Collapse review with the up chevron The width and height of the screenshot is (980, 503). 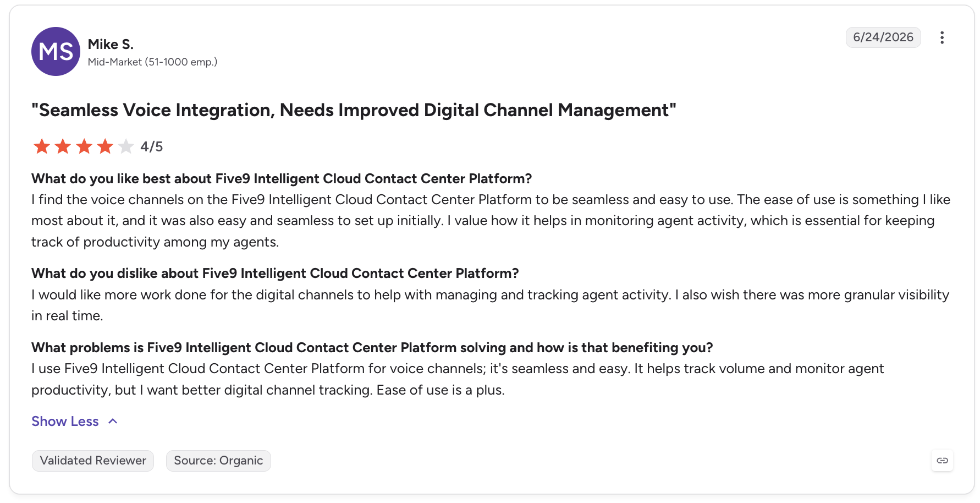113,422
